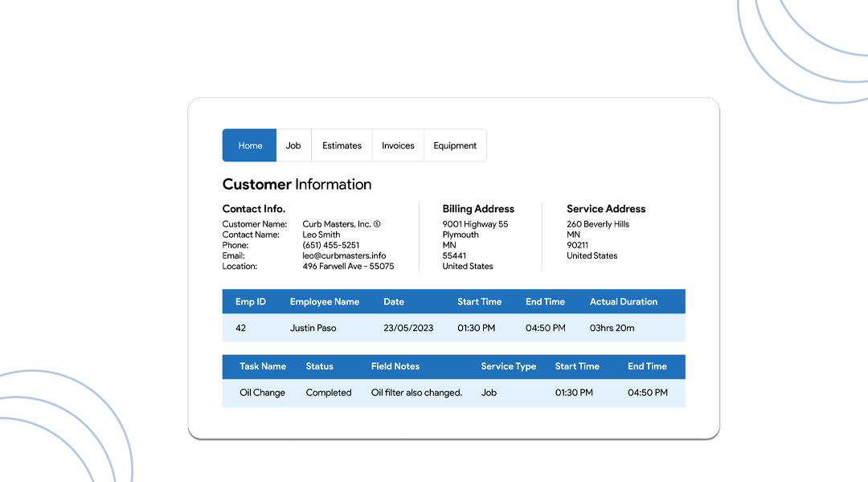This screenshot has width=868, height=482.
Task: Click the info icon beside Curb Masters, Inc.
Action: point(376,223)
